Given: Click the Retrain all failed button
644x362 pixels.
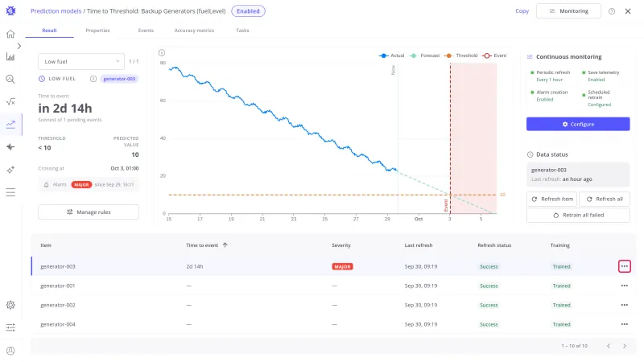Looking at the screenshot, I should 578,215.
